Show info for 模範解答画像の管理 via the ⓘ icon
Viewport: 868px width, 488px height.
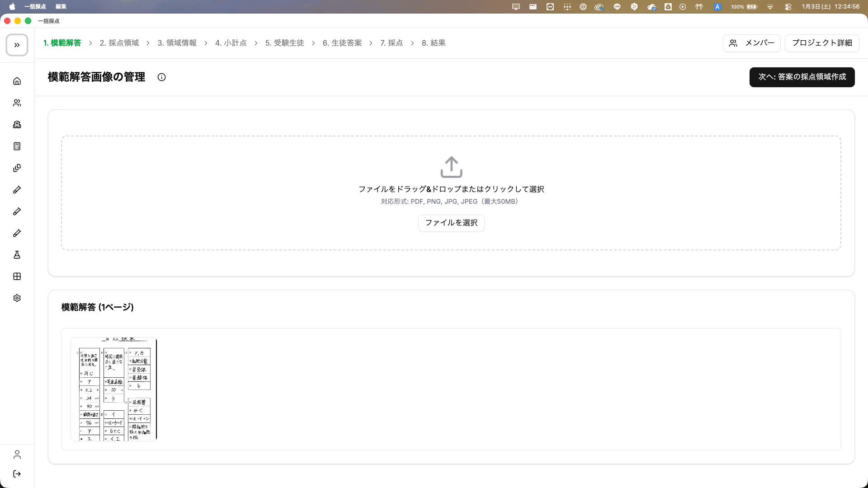coord(161,77)
